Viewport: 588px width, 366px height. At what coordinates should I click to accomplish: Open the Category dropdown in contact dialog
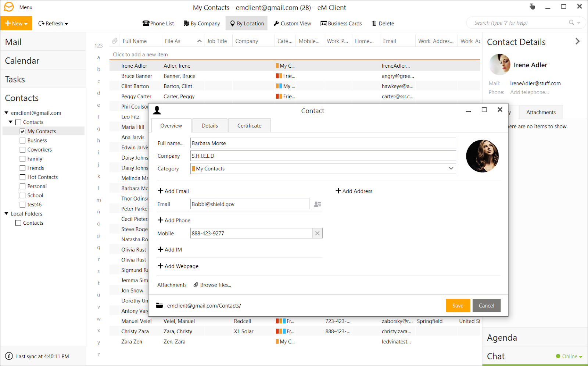[451, 168]
